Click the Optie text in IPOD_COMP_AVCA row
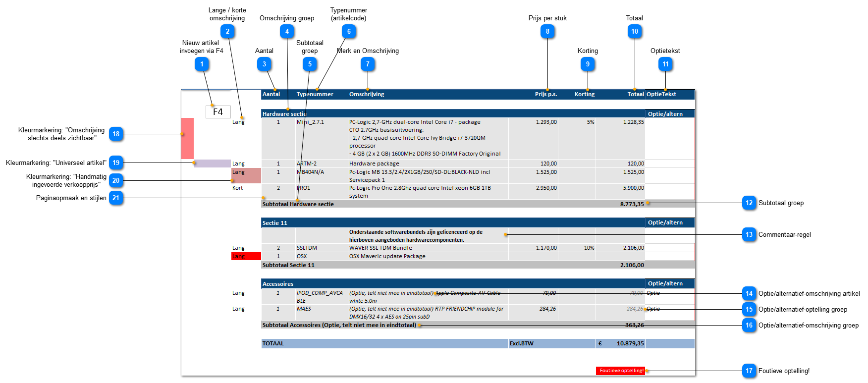 (653, 293)
